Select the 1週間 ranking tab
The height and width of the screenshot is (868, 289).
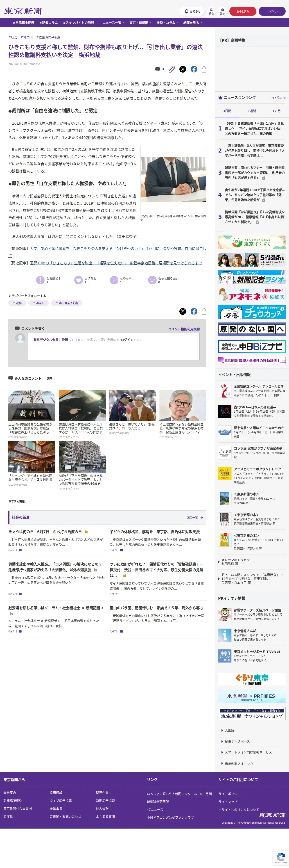click(x=252, y=111)
